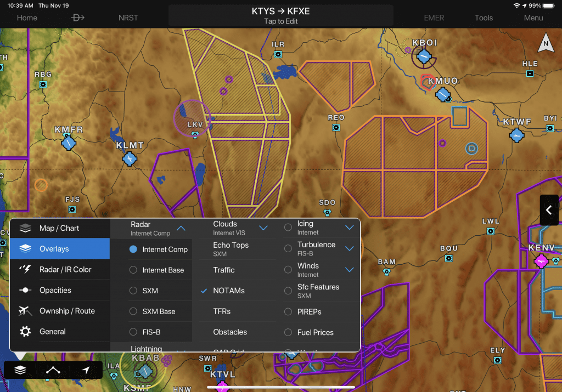Toggle the Traffic overlay
This screenshot has height=392, width=562.
(238, 270)
